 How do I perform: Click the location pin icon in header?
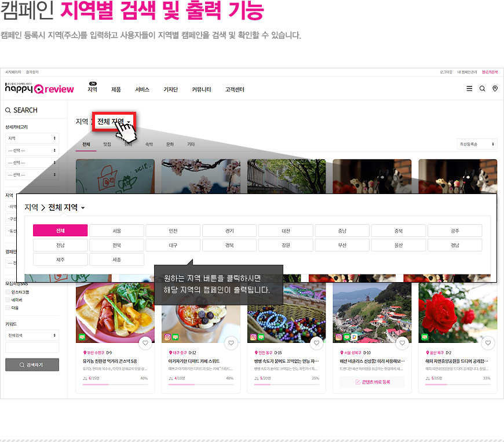coord(495,89)
